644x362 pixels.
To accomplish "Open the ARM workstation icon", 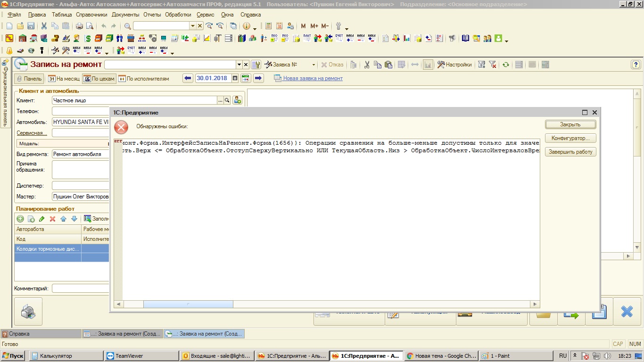I will point(9,38).
